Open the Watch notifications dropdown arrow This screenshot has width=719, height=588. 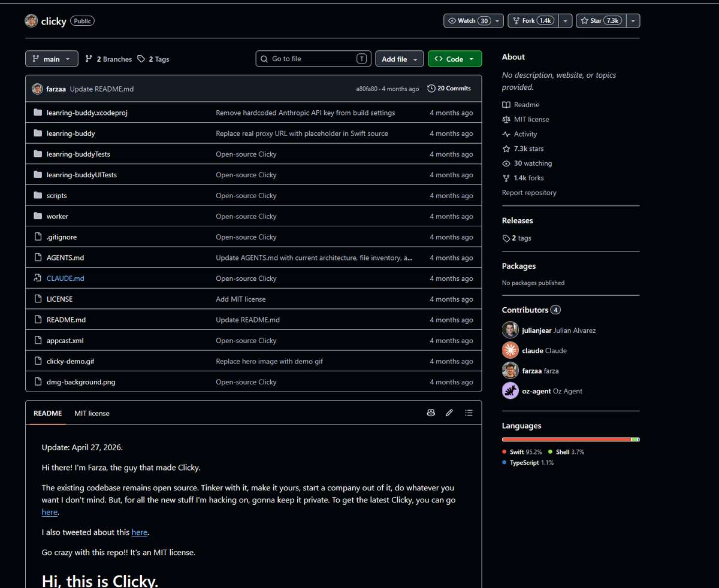pyautogui.click(x=497, y=21)
